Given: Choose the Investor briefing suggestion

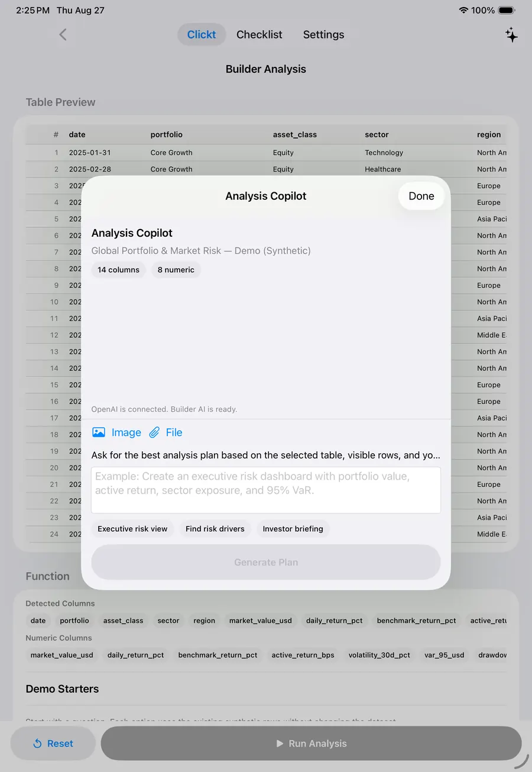Looking at the screenshot, I should coord(293,529).
